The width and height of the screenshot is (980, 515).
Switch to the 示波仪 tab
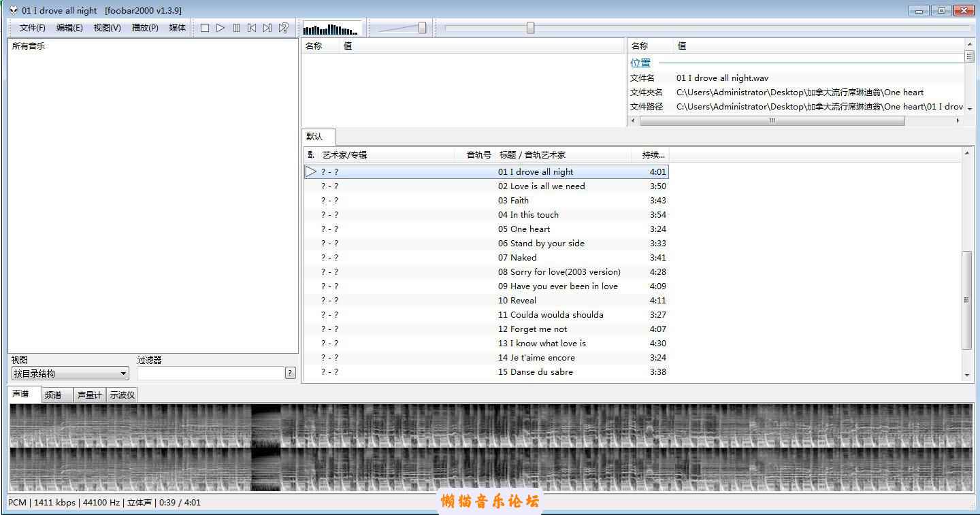point(122,395)
